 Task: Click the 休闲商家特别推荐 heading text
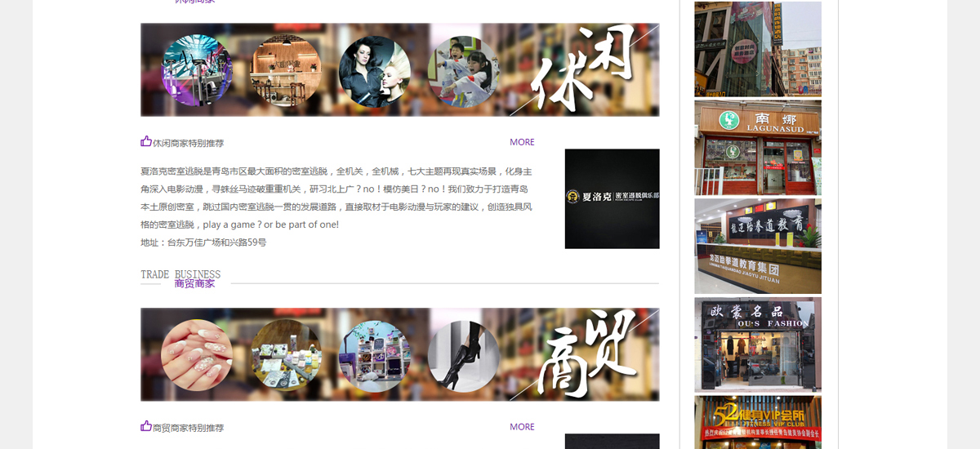188,143
